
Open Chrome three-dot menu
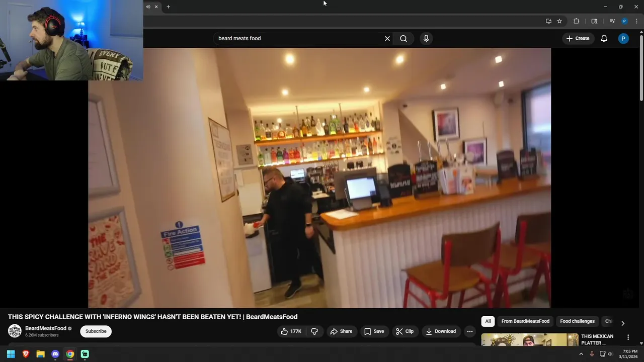(636, 21)
